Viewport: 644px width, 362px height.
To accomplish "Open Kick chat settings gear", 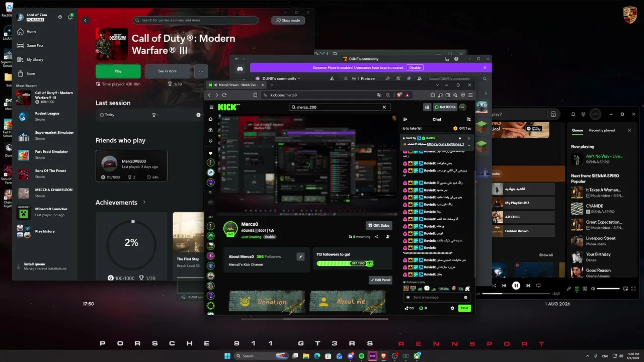I will click(x=452, y=308).
